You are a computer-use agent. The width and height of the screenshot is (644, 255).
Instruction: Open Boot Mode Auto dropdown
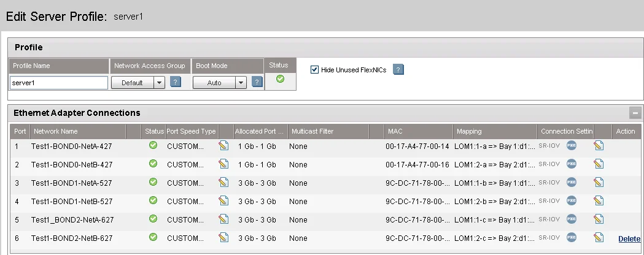[240, 83]
